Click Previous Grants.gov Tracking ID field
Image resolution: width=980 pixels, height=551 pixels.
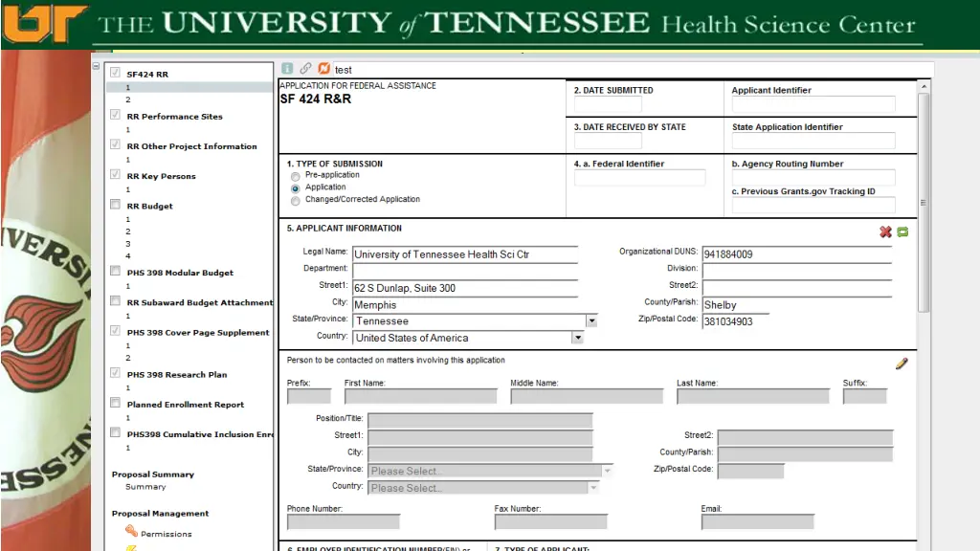pyautogui.click(x=813, y=205)
